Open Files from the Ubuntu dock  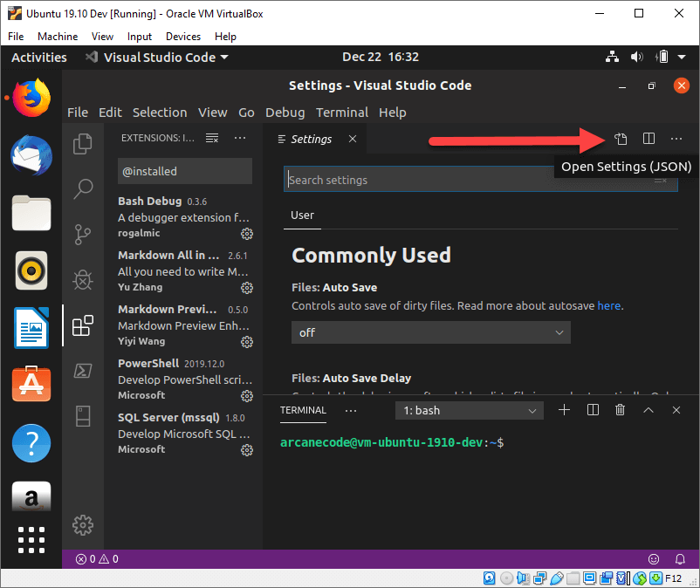[31, 213]
